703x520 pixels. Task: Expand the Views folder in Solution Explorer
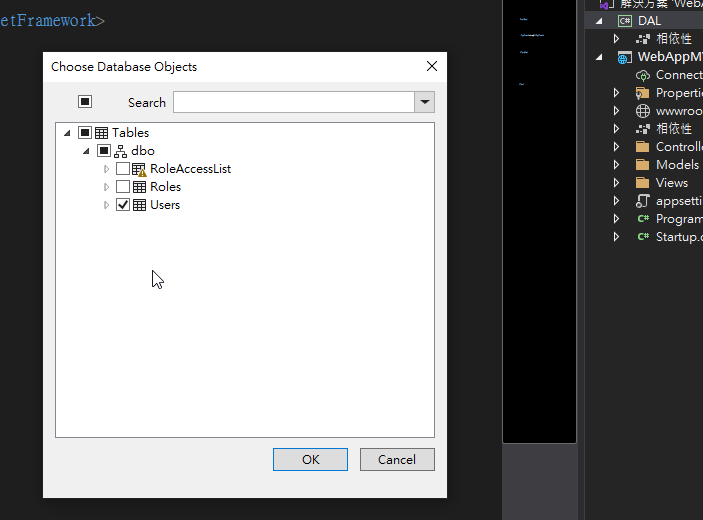(616, 182)
